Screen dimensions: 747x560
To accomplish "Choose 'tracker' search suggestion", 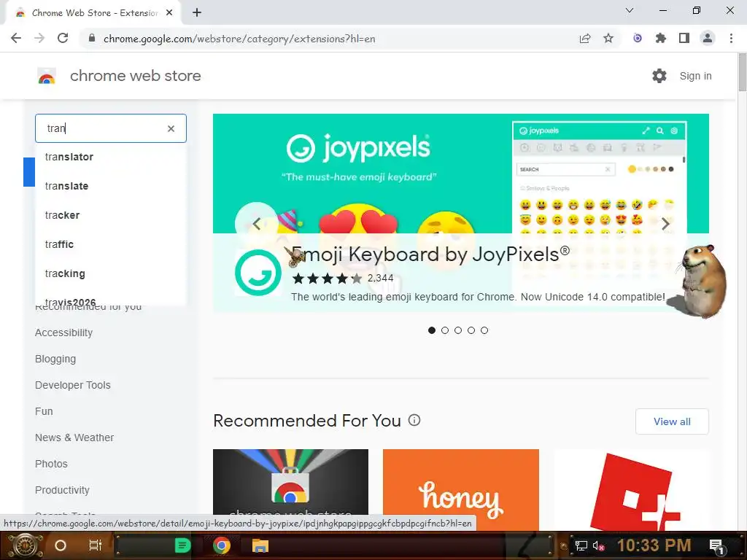I will pos(111,215).
